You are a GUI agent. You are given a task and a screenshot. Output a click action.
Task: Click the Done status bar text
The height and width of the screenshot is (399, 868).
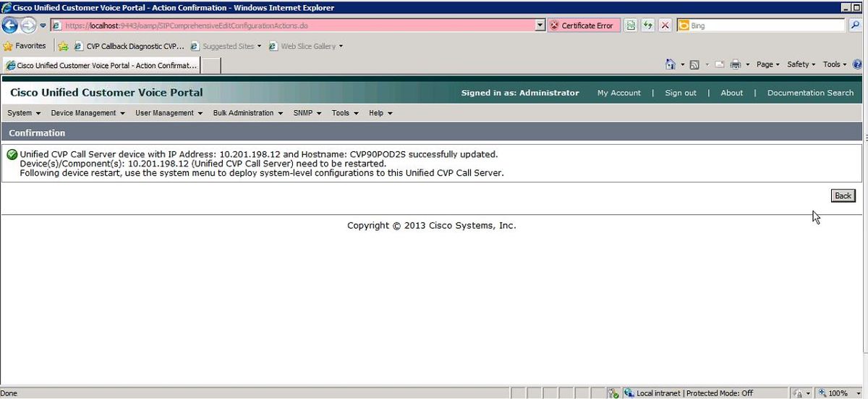pos(9,393)
